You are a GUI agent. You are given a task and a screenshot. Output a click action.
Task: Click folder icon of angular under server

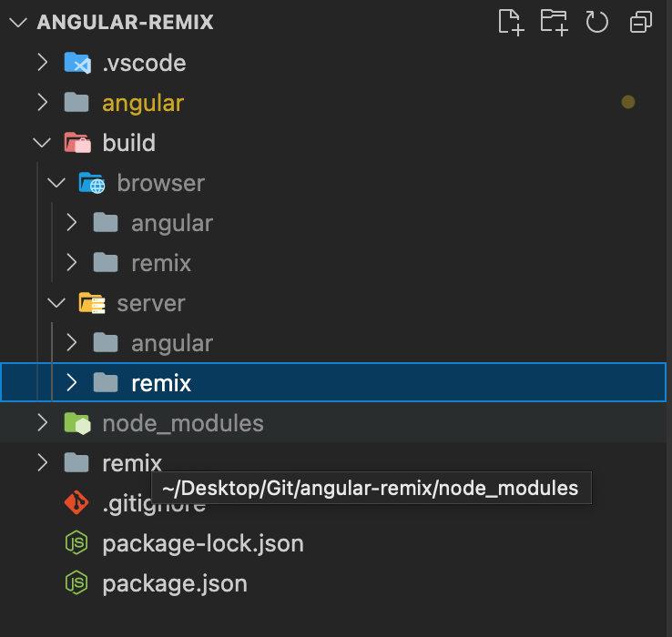[106, 343]
